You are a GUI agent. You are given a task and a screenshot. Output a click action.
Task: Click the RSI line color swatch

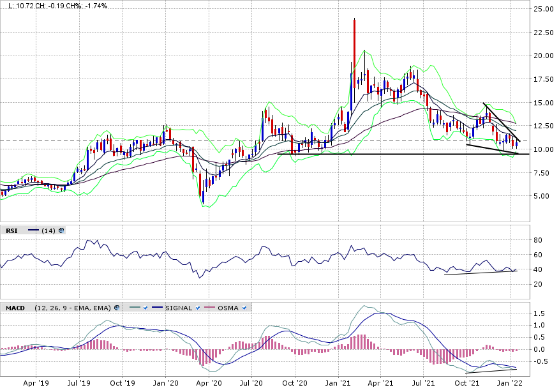click(x=33, y=231)
